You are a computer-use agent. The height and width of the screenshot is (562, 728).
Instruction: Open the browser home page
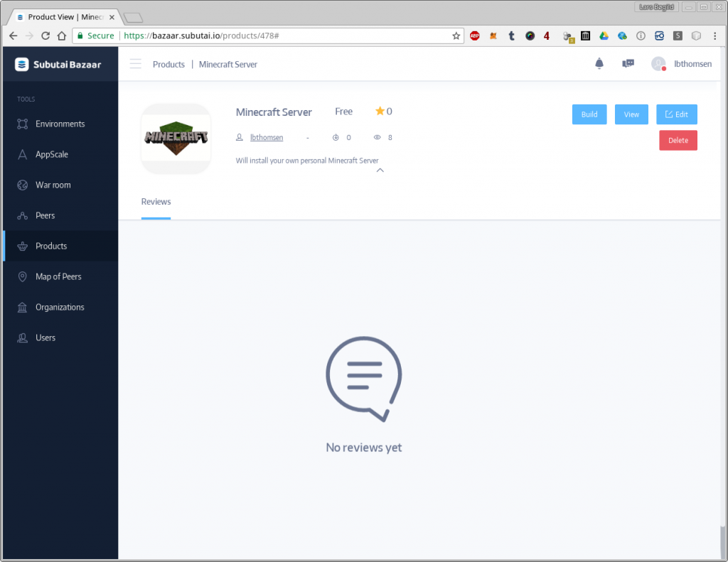62,36
